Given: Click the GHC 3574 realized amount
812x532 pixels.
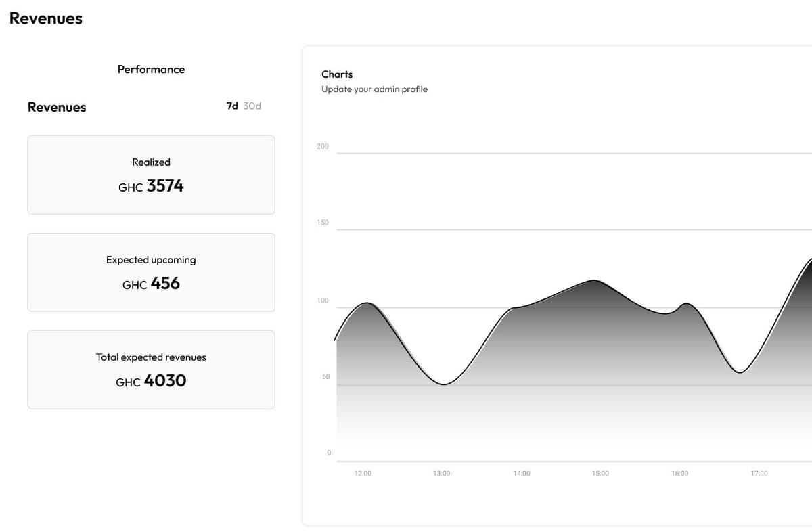Looking at the screenshot, I should 150,185.
